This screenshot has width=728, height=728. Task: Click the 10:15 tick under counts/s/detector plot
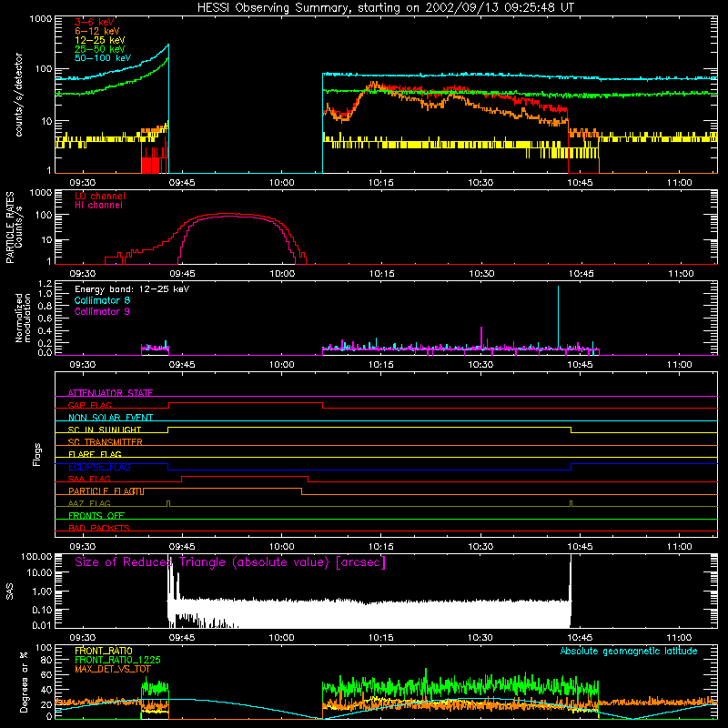(380, 183)
